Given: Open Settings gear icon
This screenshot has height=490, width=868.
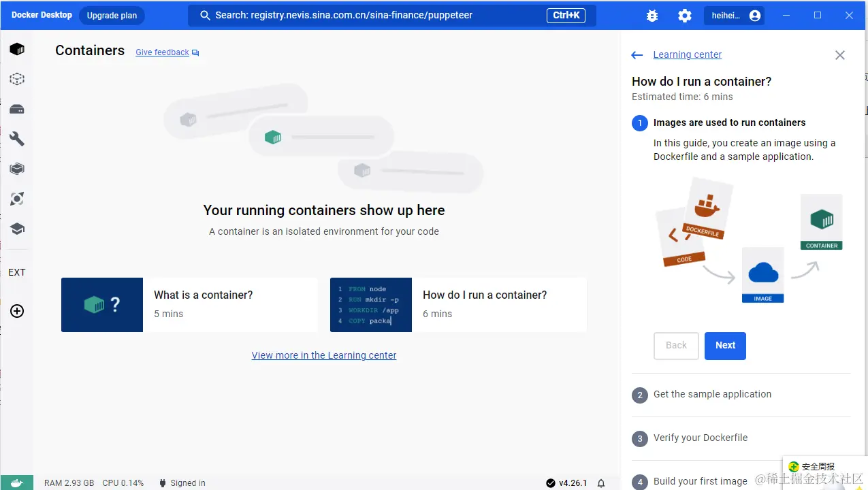Looking at the screenshot, I should point(685,16).
